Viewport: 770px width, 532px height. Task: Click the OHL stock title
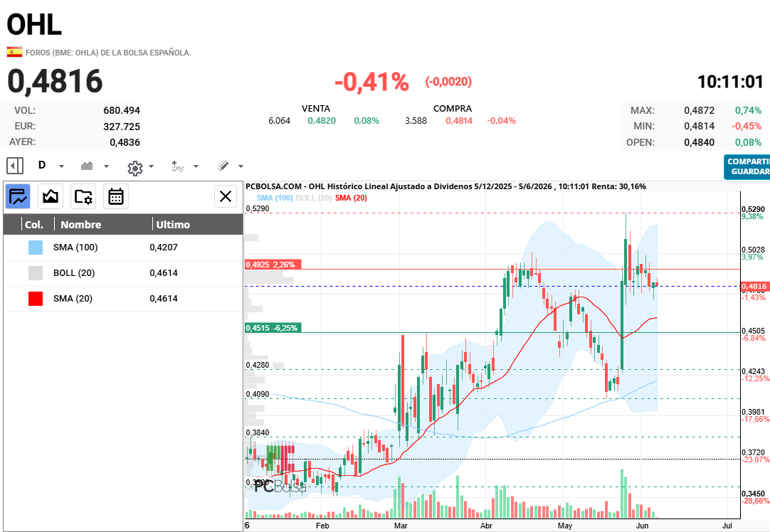(x=34, y=25)
